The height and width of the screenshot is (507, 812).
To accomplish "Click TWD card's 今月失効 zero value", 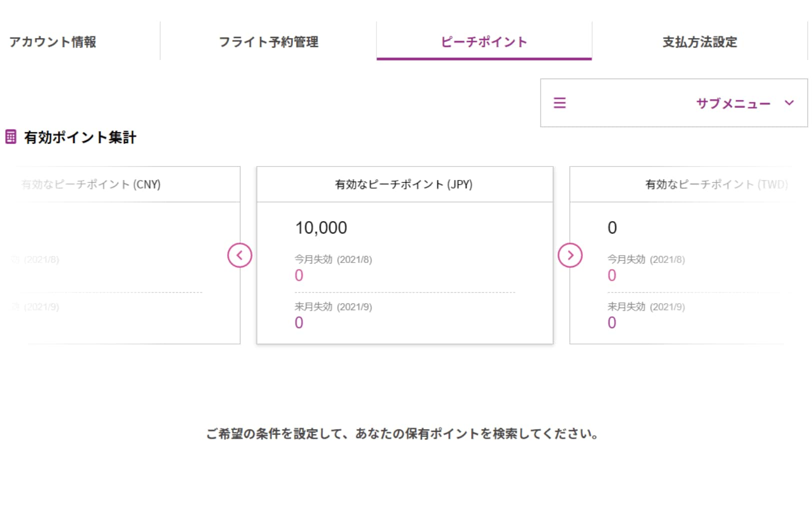I will tap(612, 275).
